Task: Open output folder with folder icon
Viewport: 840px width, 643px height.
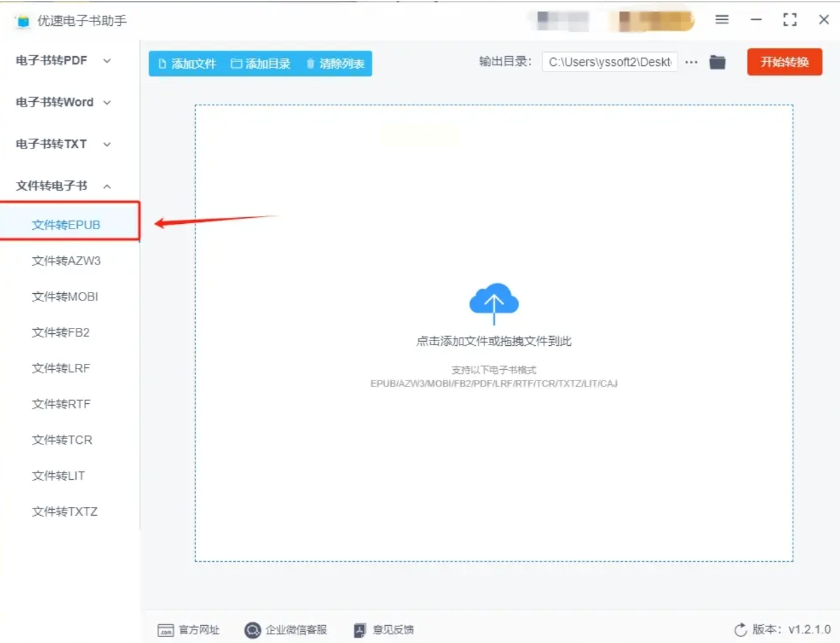Action: 717,62
